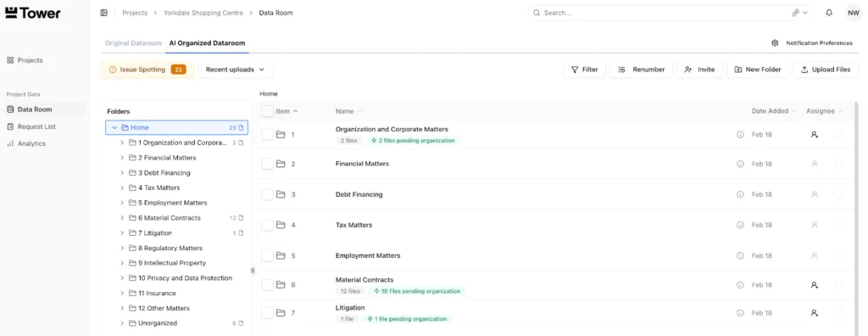Click in the Search field
The height and width of the screenshot is (336, 868).
click(665, 13)
